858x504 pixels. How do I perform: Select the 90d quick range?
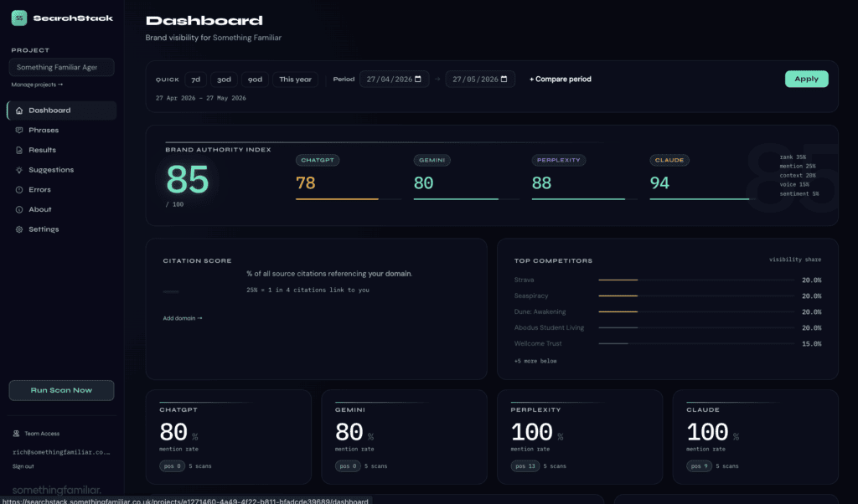(x=255, y=80)
